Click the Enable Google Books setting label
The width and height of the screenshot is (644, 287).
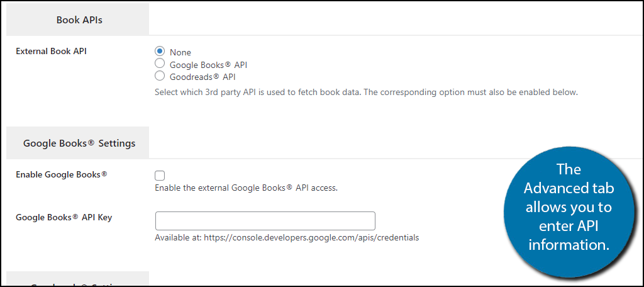click(x=62, y=174)
